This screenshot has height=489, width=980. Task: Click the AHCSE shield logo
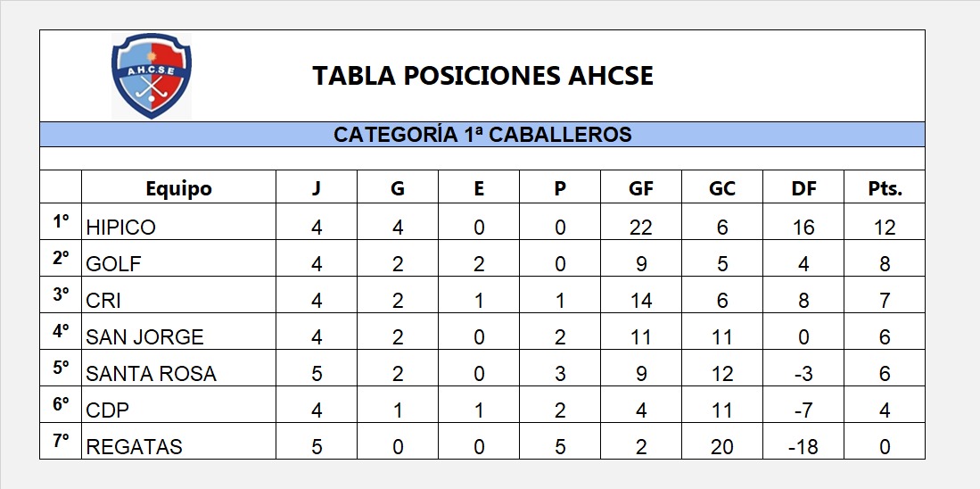[152, 75]
